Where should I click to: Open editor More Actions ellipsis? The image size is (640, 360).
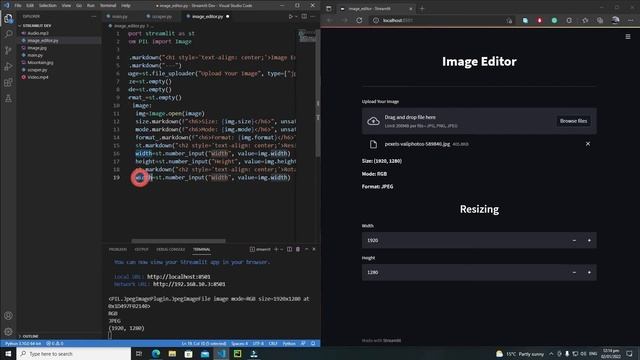pos(313,16)
